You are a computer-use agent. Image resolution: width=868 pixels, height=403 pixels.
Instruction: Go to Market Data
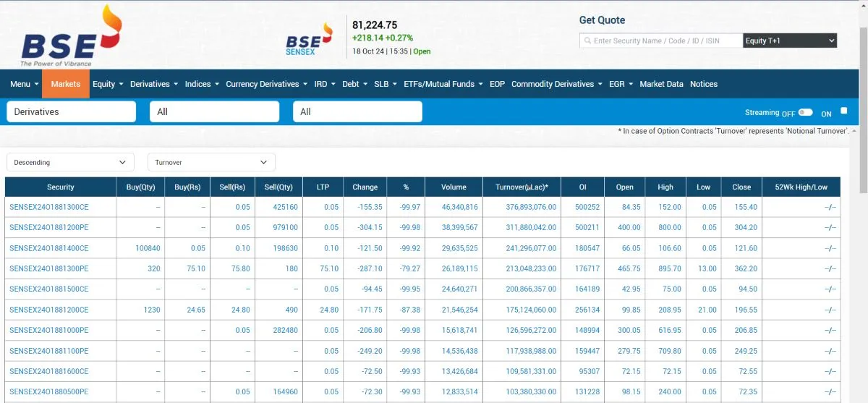[x=661, y=84]
